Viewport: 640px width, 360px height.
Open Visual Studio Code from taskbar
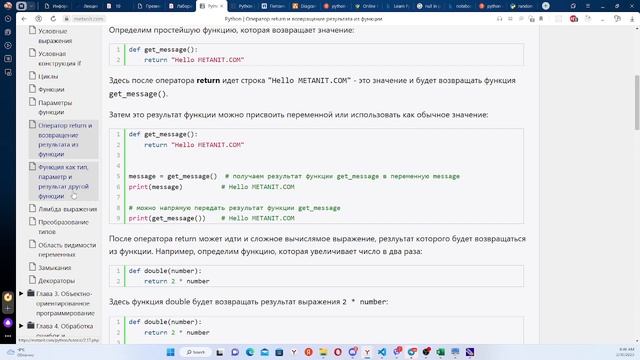coord(382,352)
